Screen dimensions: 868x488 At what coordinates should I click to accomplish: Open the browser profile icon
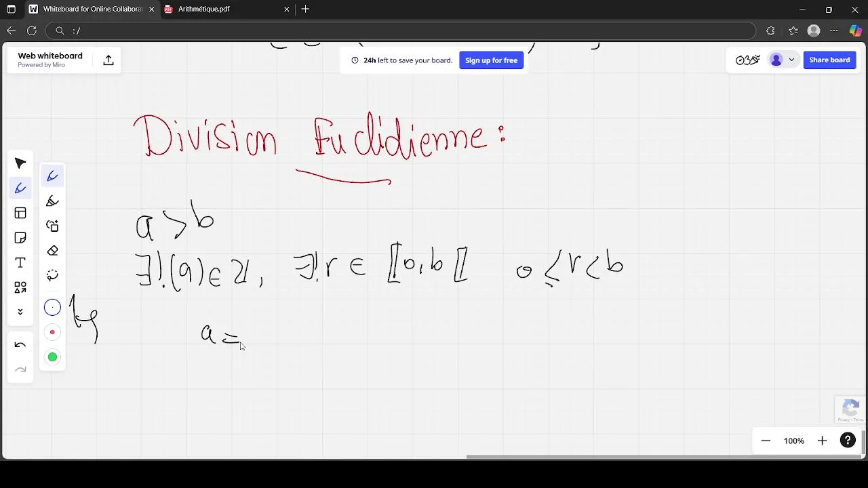(x=814, y=30)
